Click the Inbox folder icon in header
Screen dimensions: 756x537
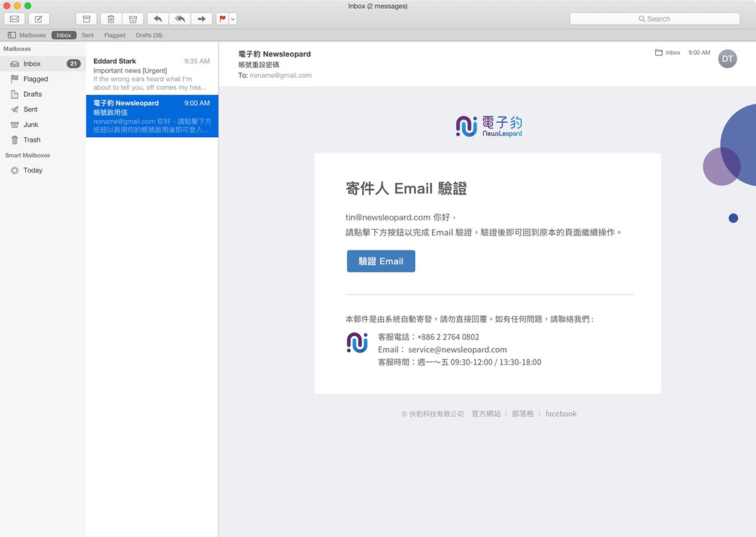tap(659, 53)
